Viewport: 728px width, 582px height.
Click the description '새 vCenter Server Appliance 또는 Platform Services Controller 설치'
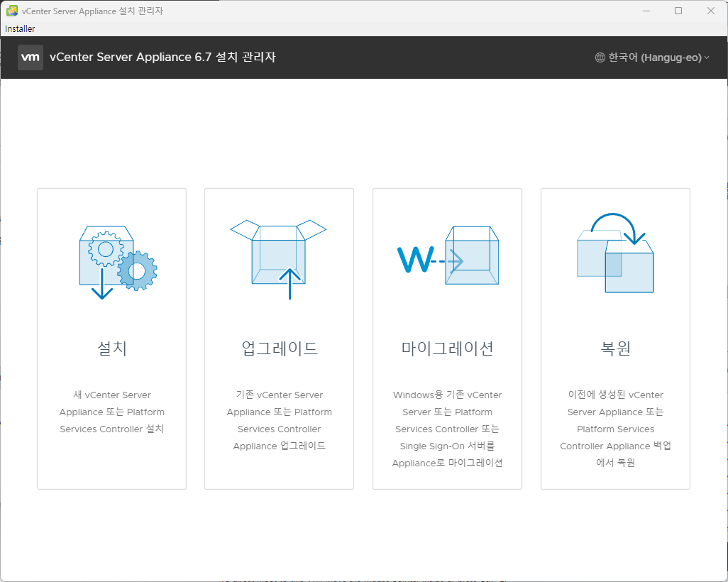click(x=112, y=412)
